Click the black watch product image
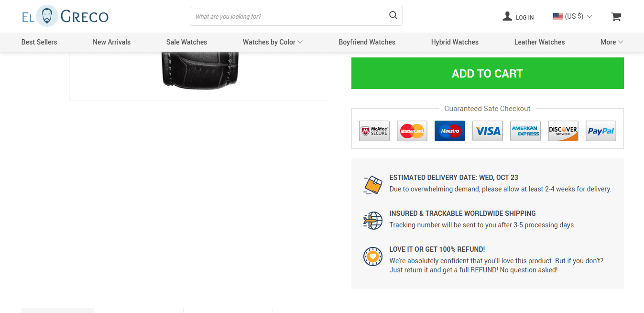The image size is (644, 313). tap(200, 72)
